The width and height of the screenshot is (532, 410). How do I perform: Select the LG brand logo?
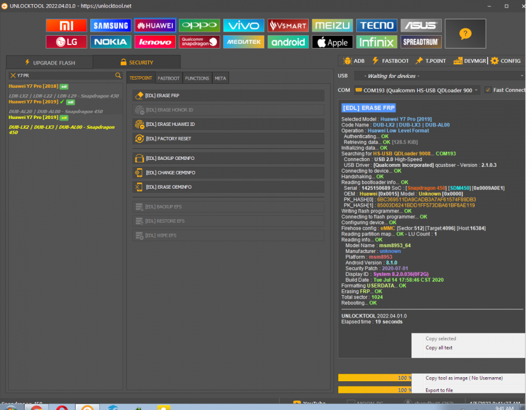click(67, 42)
